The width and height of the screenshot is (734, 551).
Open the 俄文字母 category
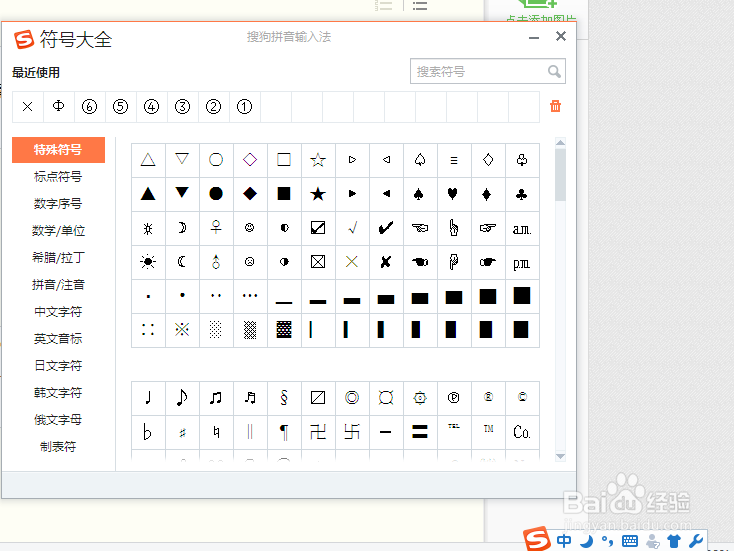[58, 420]
